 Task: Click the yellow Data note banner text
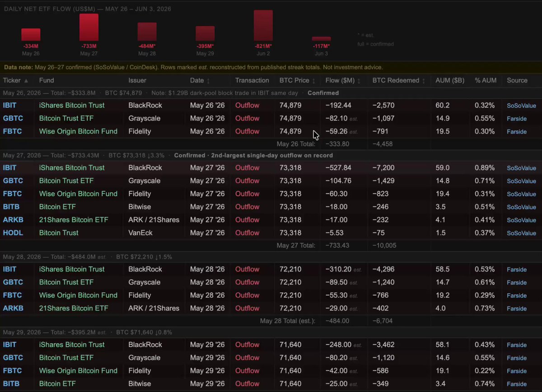tap(193, 67)
